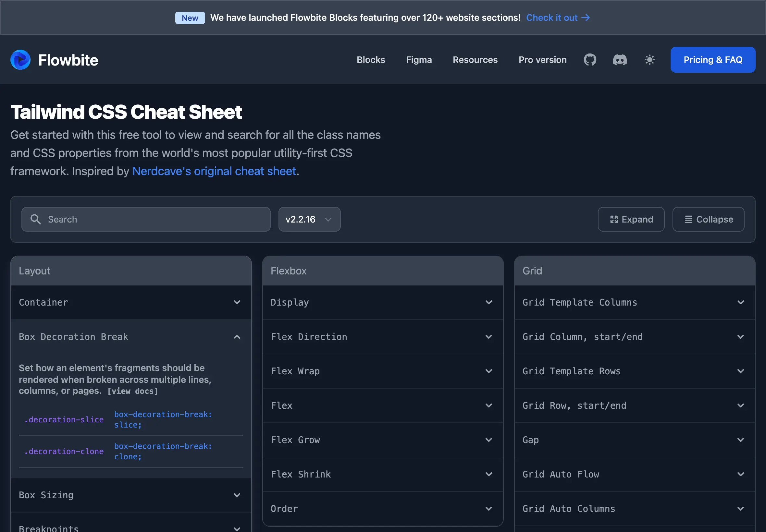Expand the Box Sizing section
The height and width of the screenshot is (532, 766).
pyautogui.click(x=131, y=495)
